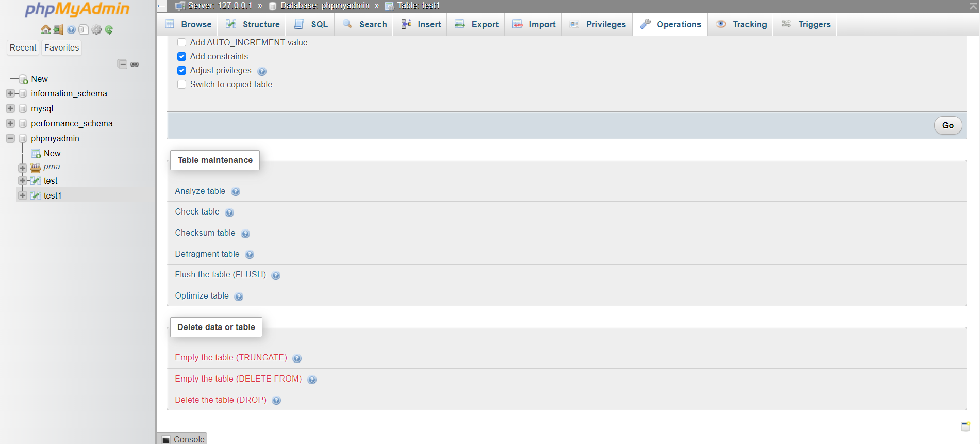Expand the mysql database node

[x=10, y=108]
